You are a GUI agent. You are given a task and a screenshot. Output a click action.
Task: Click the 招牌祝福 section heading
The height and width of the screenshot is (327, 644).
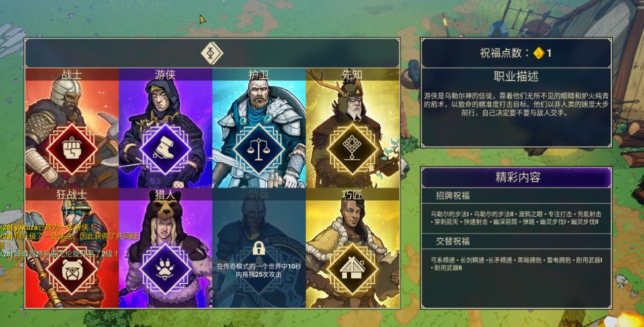(x=453, y=196)
